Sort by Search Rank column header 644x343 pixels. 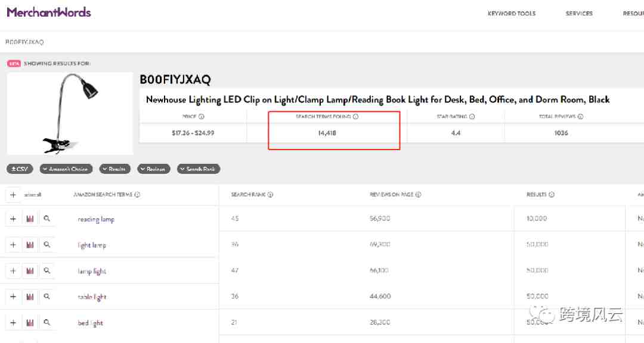[x=248, y=195]
